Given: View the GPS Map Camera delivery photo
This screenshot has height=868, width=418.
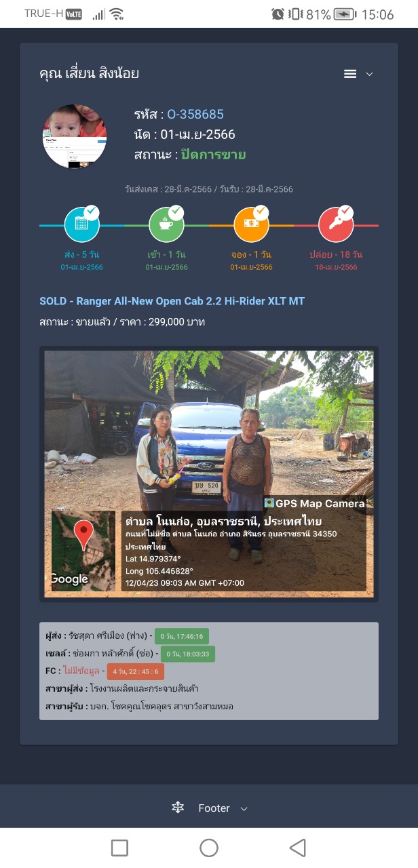Looking at the screenshot, I should click(x=209, y=474).
